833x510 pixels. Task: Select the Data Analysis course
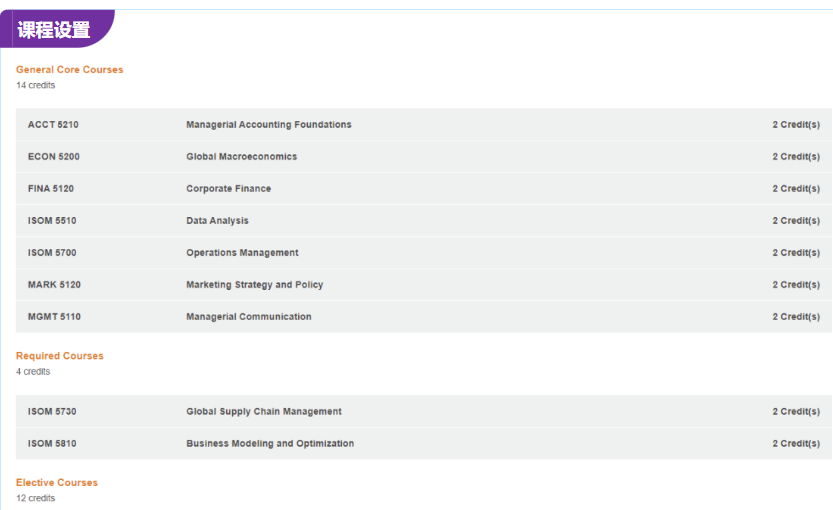tap(217, 221)
